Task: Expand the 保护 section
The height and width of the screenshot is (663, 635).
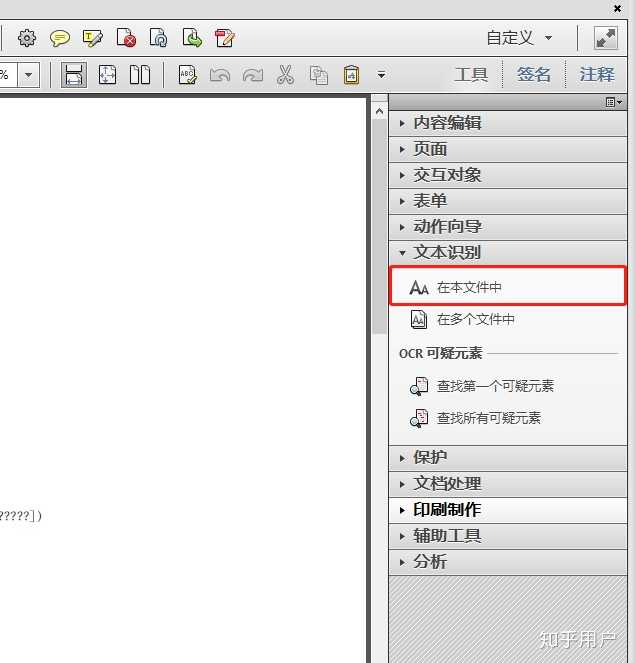Action: pos(507,458)
